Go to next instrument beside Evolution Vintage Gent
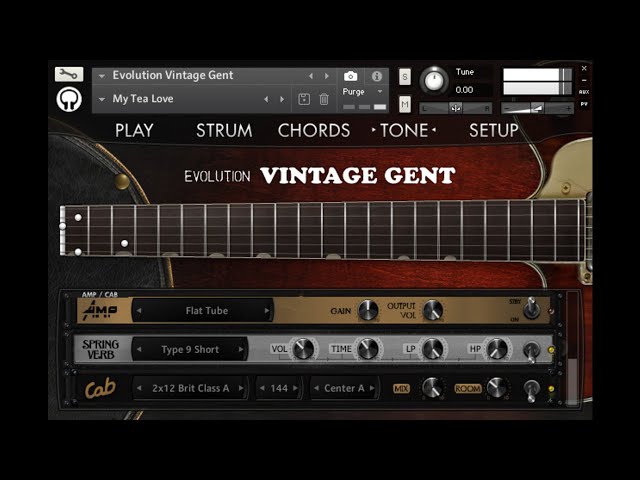Screen dimensions: 640x480 coord(327,76)
